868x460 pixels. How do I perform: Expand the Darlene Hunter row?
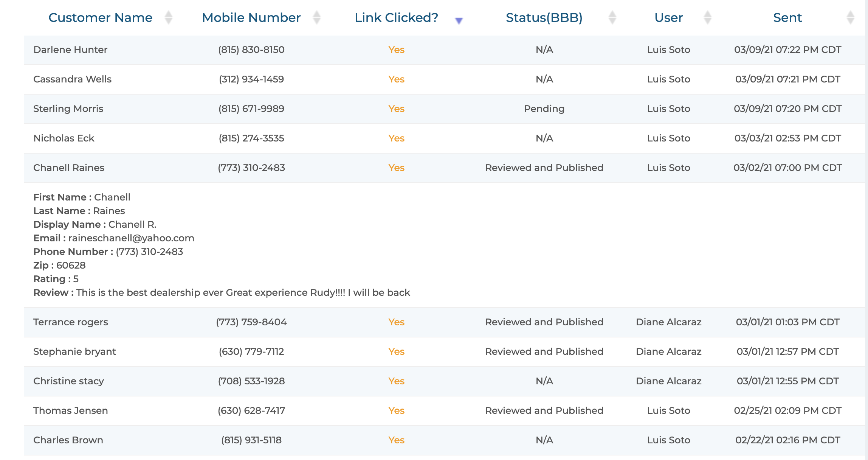point(70,50)
